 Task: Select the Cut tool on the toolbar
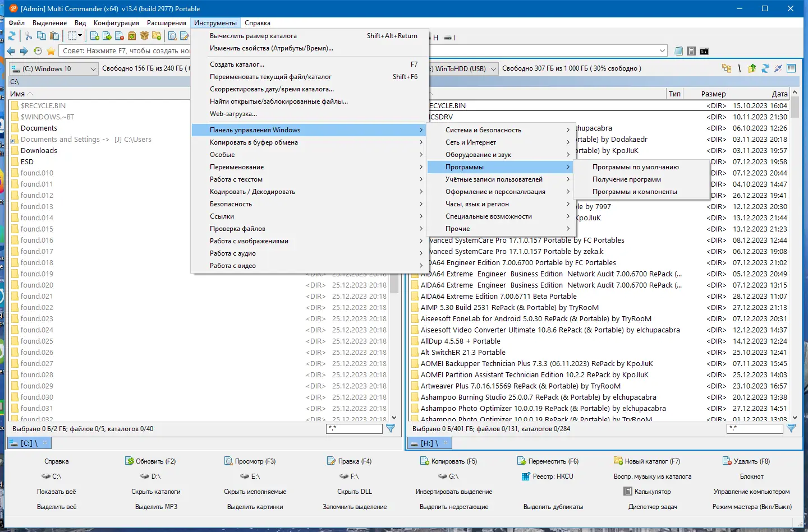[x=29, y=36]
